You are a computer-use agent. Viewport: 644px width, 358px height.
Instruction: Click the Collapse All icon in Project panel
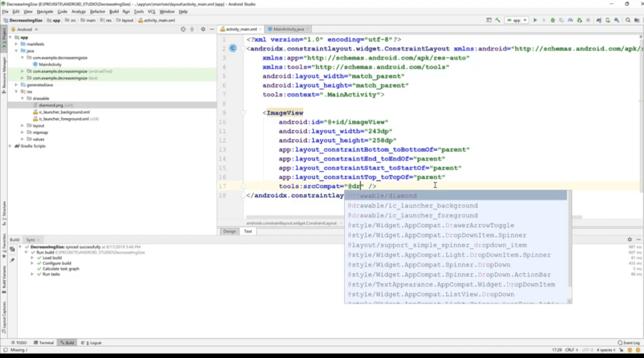[x=192, y=30]
